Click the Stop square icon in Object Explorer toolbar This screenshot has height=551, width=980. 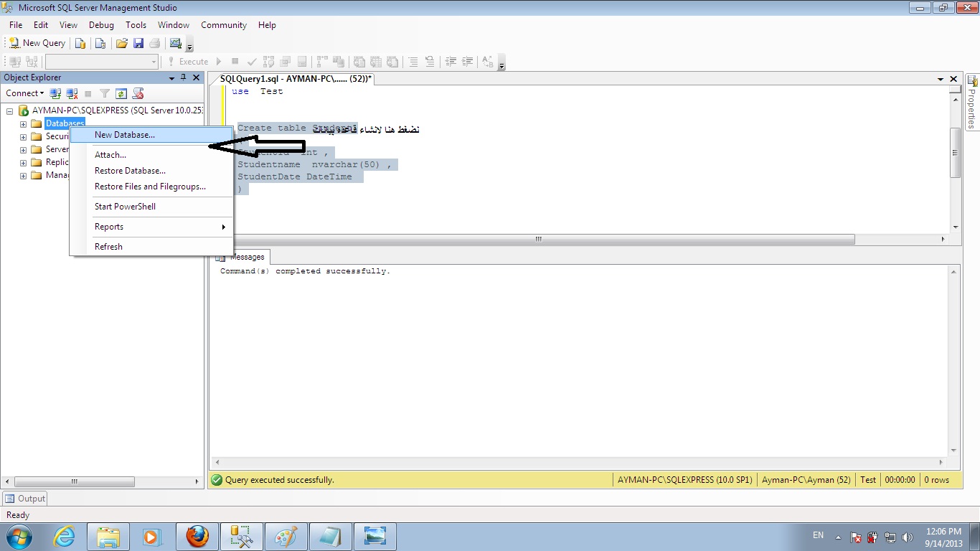point(88,93)
